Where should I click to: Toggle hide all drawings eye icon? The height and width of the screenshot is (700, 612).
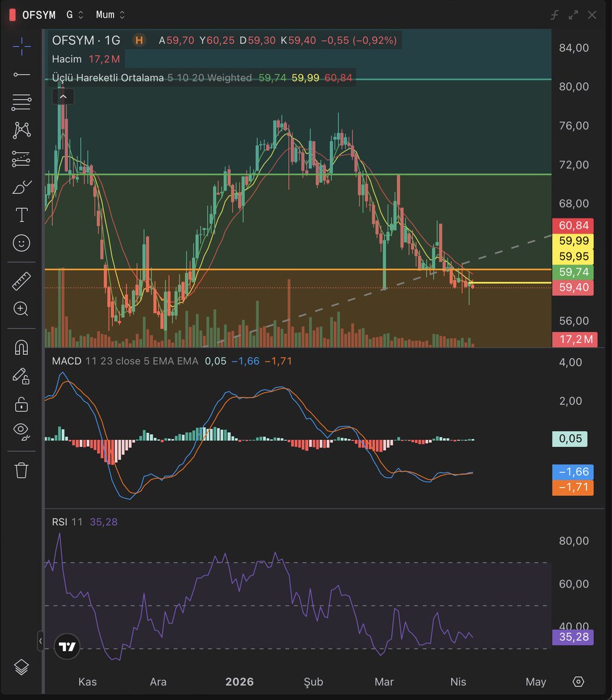coord(22,431)
